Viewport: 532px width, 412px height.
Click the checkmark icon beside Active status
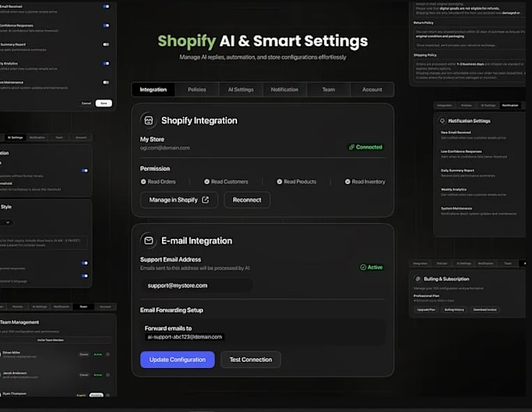coord(363,267)
